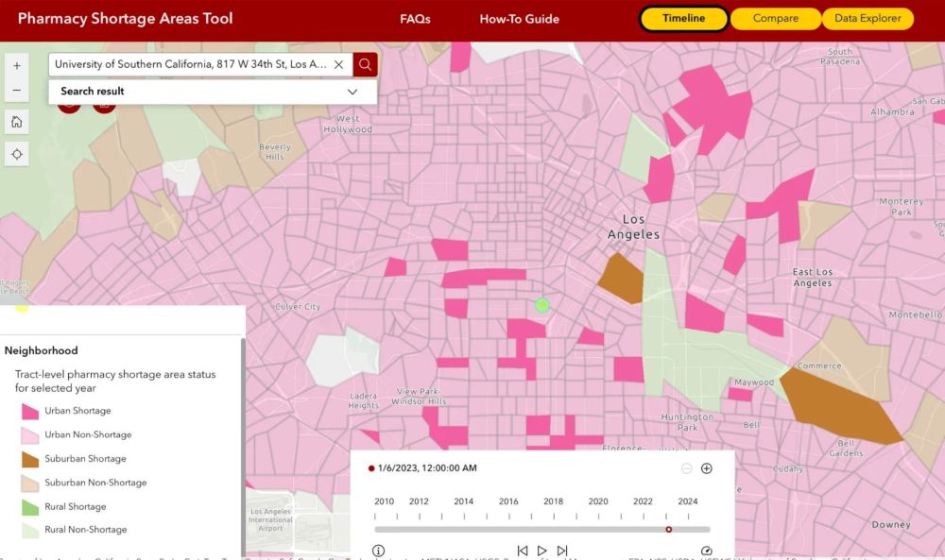Open the FAQs page

(x=414, y=18)
